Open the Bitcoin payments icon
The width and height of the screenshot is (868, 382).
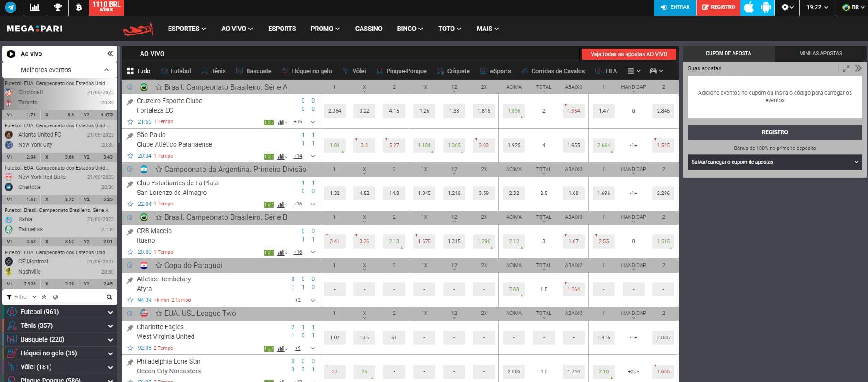79,7
